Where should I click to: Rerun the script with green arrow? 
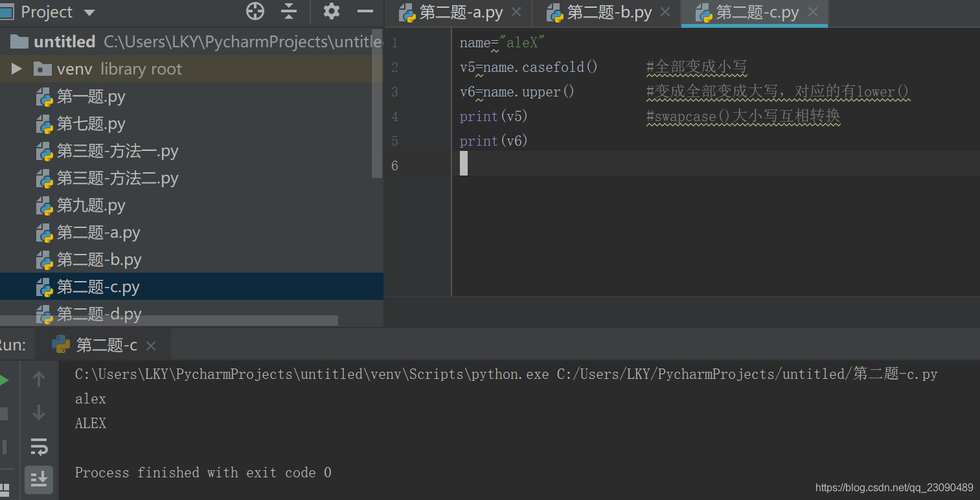(x=4, y=380)
